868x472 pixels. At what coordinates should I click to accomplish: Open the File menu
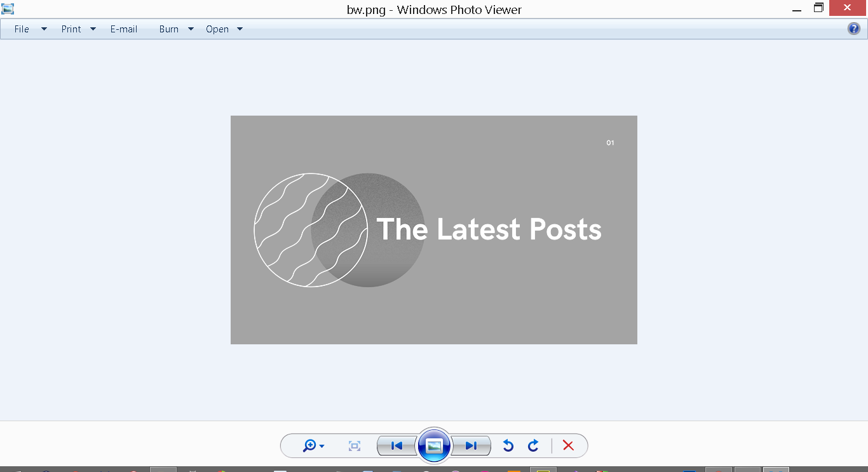click(x=31, y=29)
